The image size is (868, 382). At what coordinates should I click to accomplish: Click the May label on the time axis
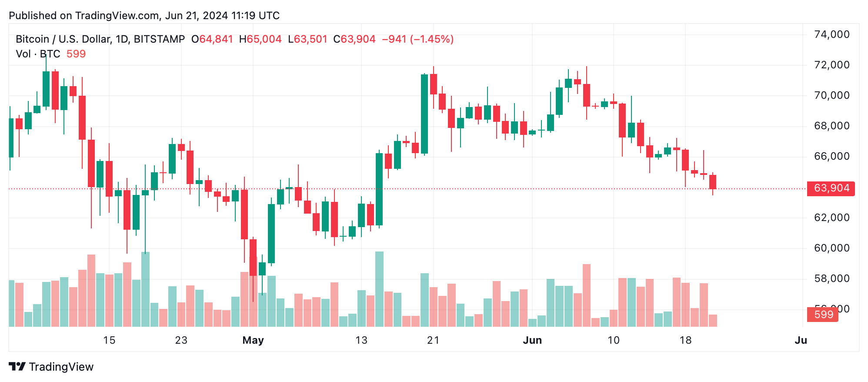coord(253,340)
